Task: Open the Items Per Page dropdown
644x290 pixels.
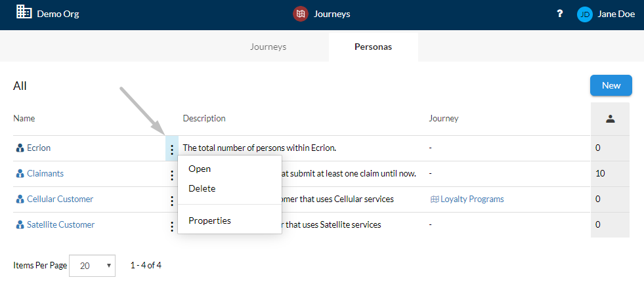Action: 93,266
